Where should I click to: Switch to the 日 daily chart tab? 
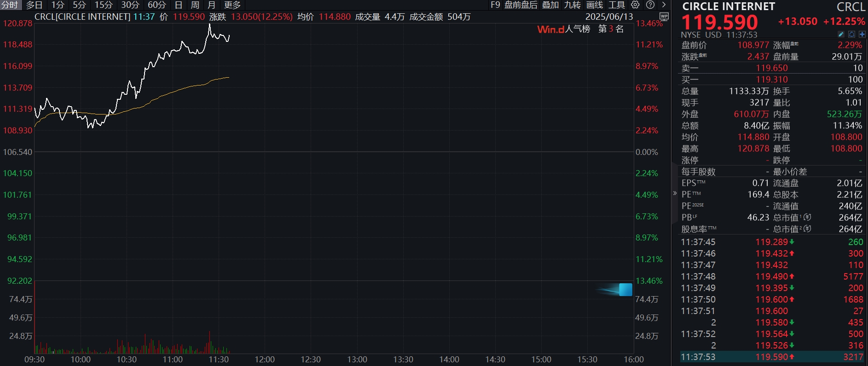(179, 5)
